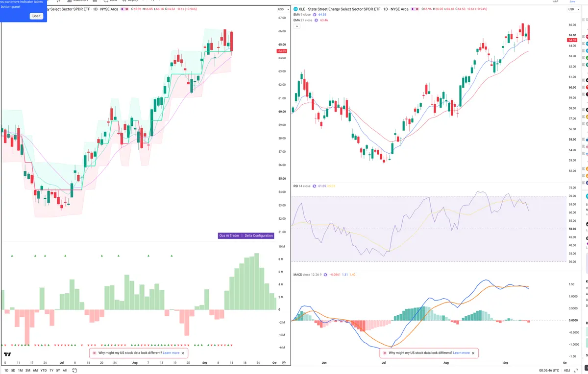The image size is (588, 374).
Task: Click the Jun label on right time axis
Action: click(324, 363)
